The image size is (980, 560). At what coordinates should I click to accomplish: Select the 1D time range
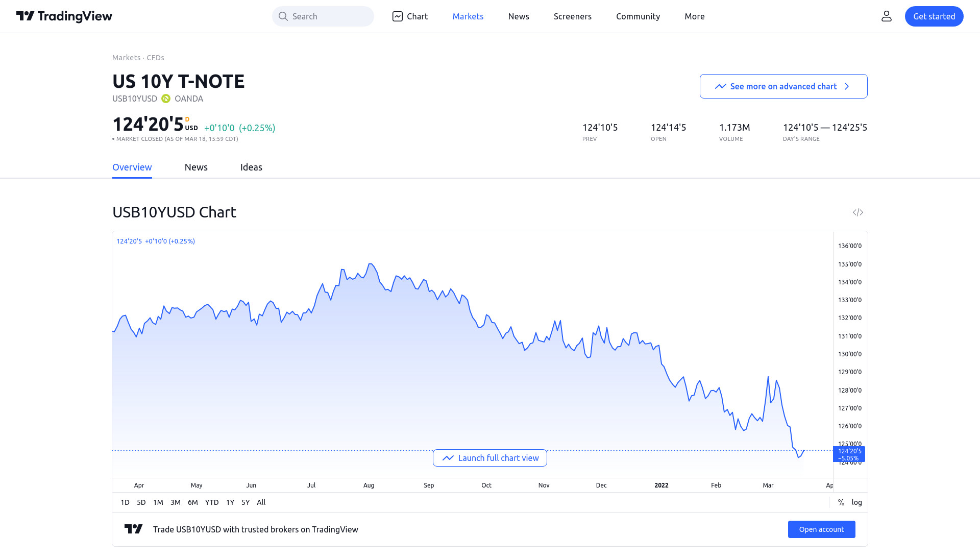pyautogui.click(x=125, y=502)
